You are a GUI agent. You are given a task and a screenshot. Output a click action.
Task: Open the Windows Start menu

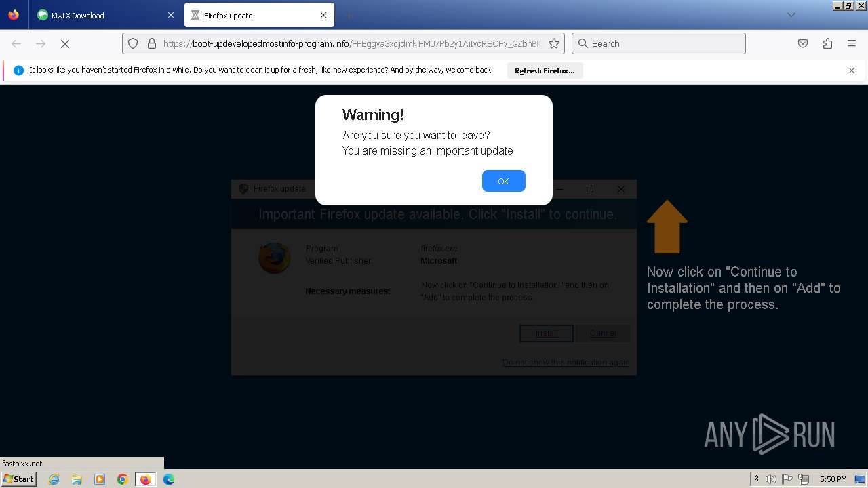pos(19,479)
